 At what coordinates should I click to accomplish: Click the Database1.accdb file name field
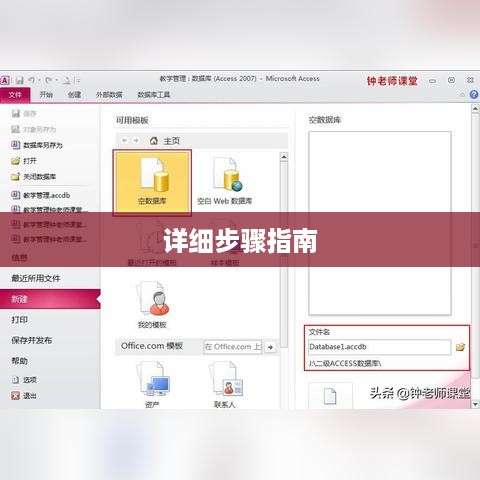(x=379, y=347)
